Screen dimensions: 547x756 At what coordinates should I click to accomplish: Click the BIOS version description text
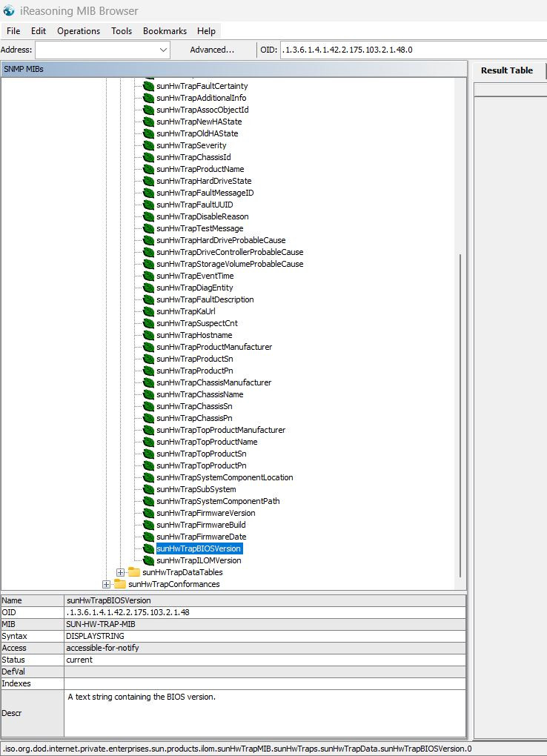pyautogui.click(x=142, y=697)
